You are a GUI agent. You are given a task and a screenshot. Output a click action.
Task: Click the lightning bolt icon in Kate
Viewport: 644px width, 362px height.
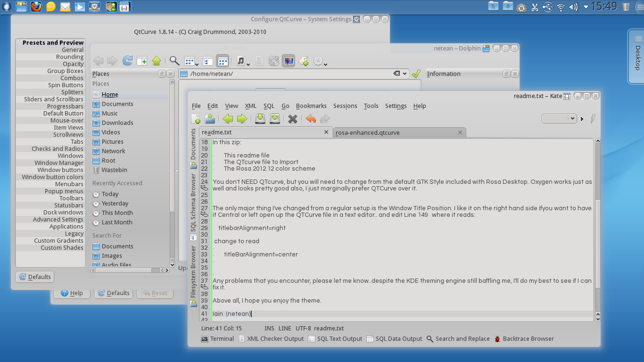(593, 119)
